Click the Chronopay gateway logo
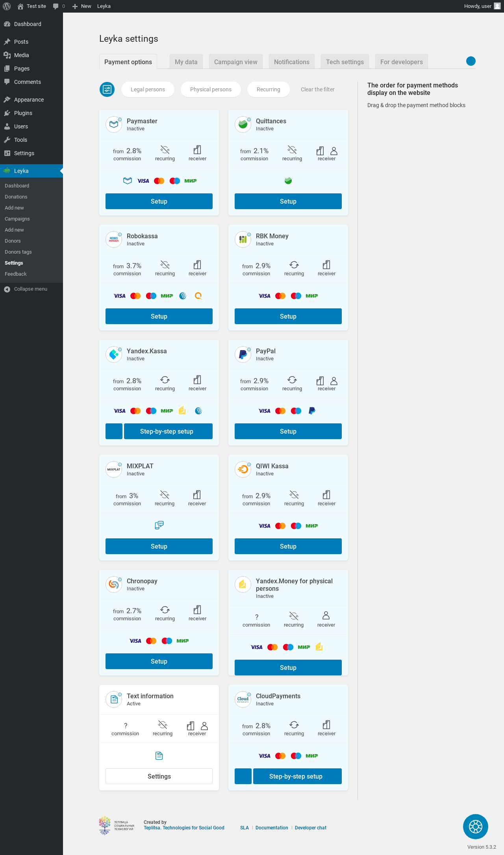The width and height of the screenshot is (504, 855). coord(114,584)
